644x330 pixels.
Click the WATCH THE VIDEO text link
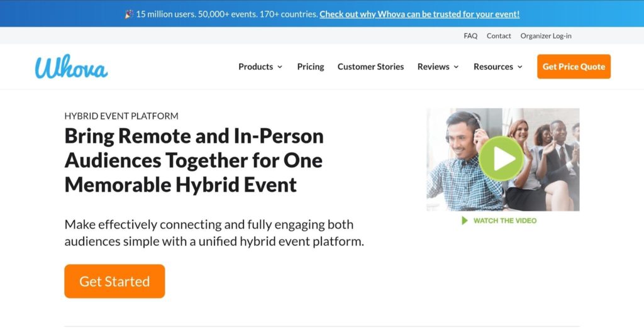tap(505, 221)
